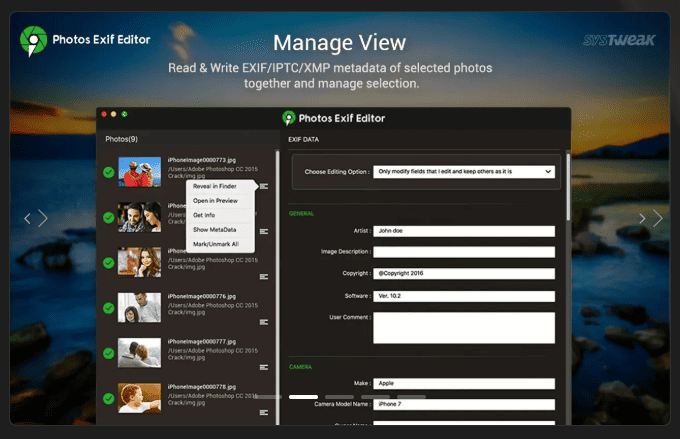
Task: Click the EXIF DATA panel header
Action: tap(304, 140)
